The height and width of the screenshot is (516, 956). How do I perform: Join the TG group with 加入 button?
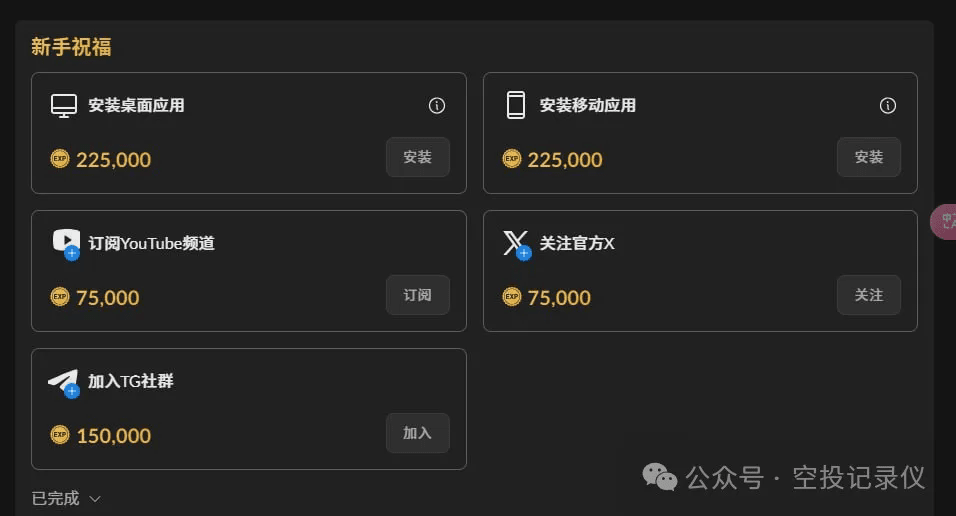pos(418,433)
